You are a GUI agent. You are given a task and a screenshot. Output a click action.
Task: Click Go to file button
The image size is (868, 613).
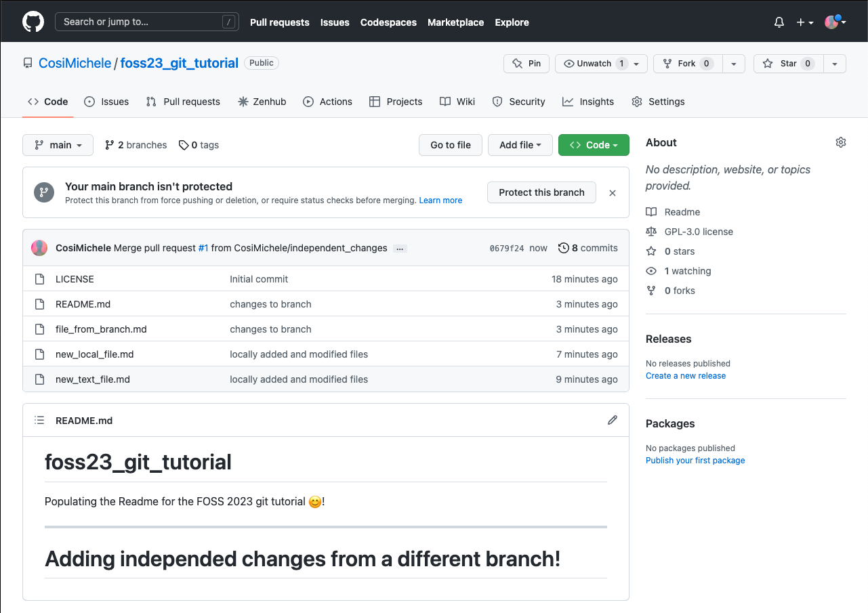point(451,145)
